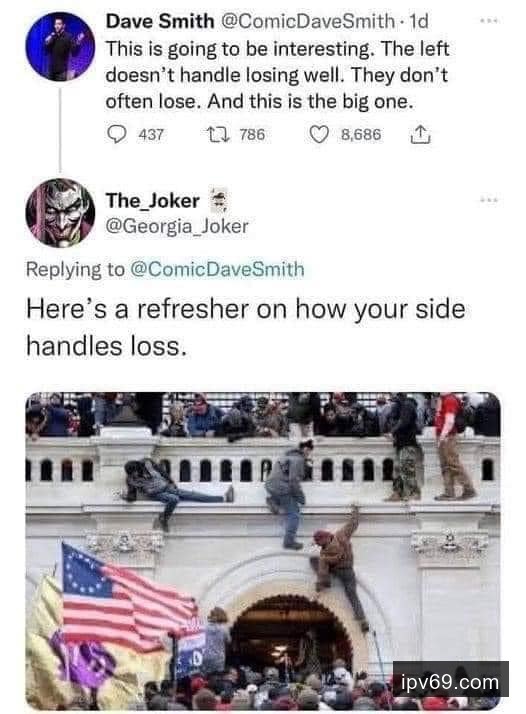Image resolution: width=526 pixels, height=714 pixels.
Task: Open the @ComicDaveSmith handle in header
Action: click(x=308, y=21)
